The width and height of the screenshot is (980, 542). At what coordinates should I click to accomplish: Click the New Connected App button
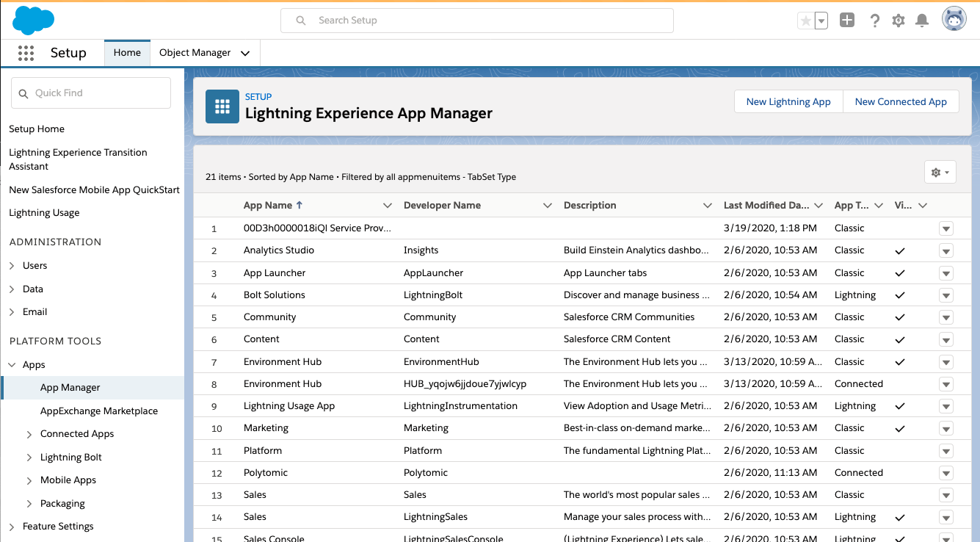click(901, 102)
